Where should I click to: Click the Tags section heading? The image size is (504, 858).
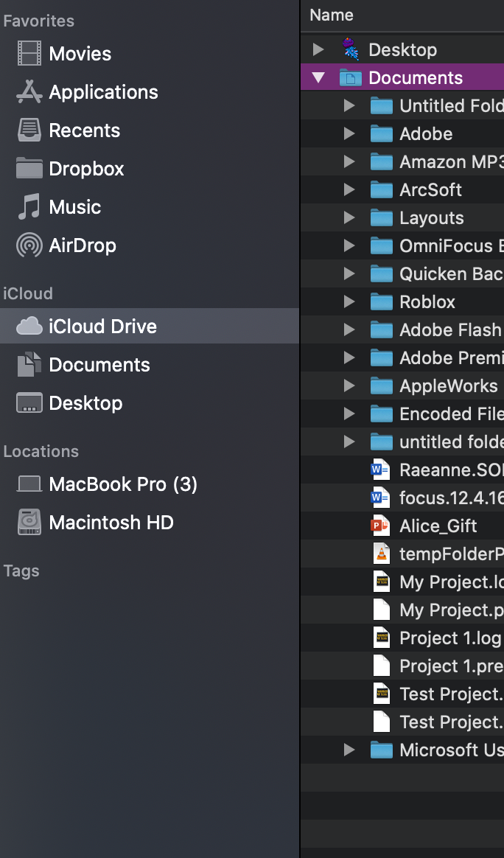coord(21,571)
